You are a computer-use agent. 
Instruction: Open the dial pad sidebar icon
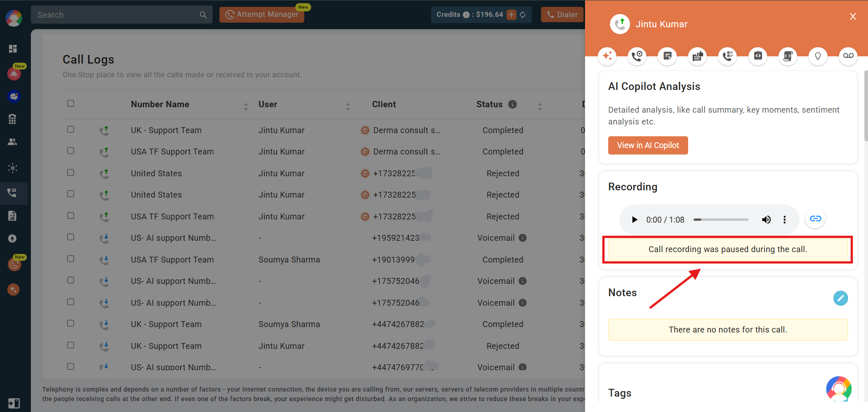coord(13,119)
